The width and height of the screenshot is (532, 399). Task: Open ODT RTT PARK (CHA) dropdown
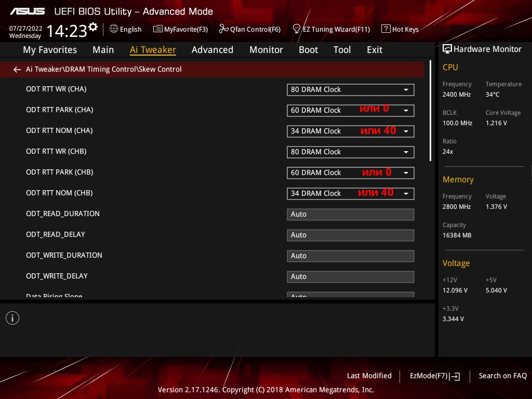tap(351, 110)
